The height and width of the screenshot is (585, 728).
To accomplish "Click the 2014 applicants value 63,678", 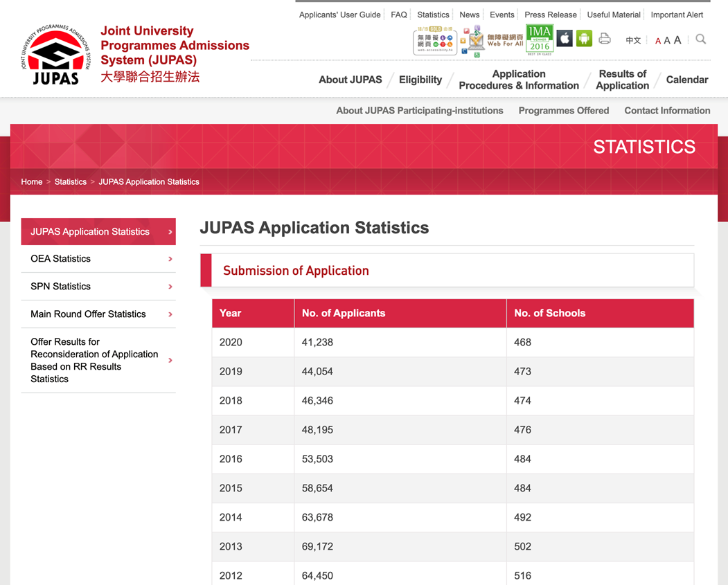I will coord(317,518).
